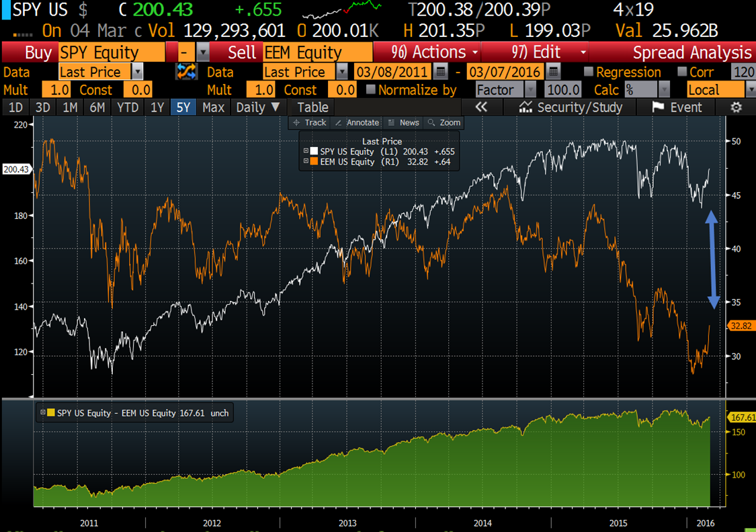756x532 pixels.
Task: Select the Annotate pencil tool
Action: click(357, 122)
